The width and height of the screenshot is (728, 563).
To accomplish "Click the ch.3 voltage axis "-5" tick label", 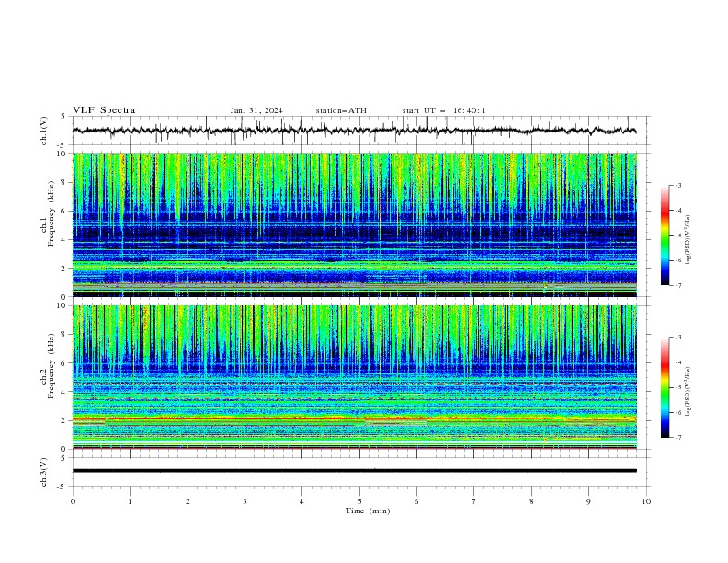I will tap(63, 487).
